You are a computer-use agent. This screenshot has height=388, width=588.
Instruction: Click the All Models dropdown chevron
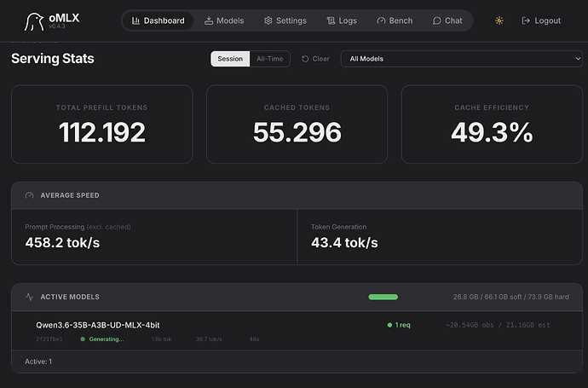pyautogui.click(x=578, y=59)
